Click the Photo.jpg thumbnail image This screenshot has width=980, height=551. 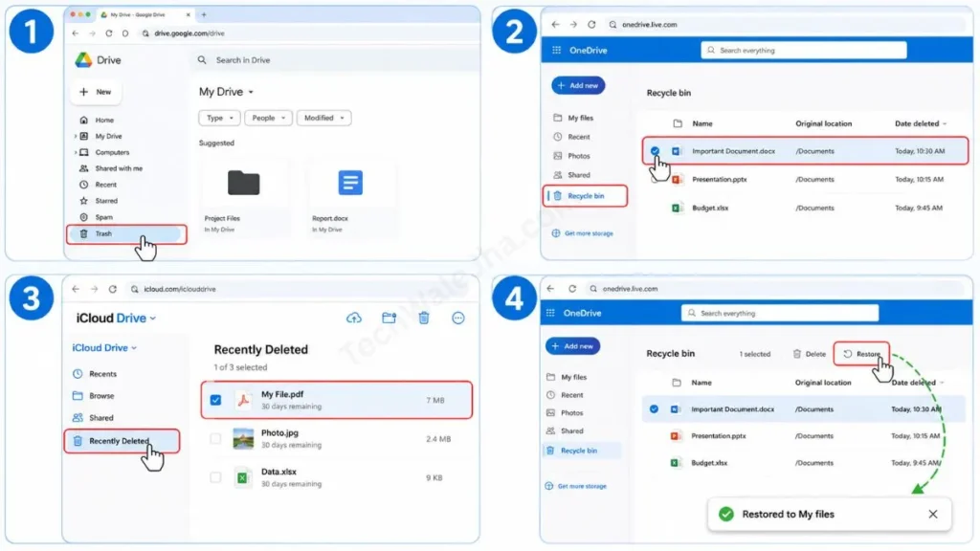point(243,438)
